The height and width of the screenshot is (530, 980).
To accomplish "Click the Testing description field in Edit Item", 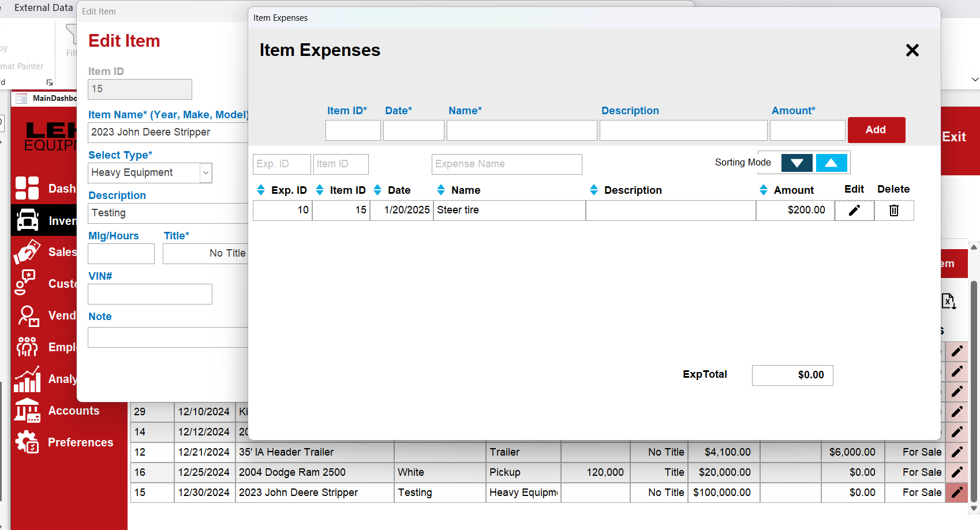I will pos(168,213).
